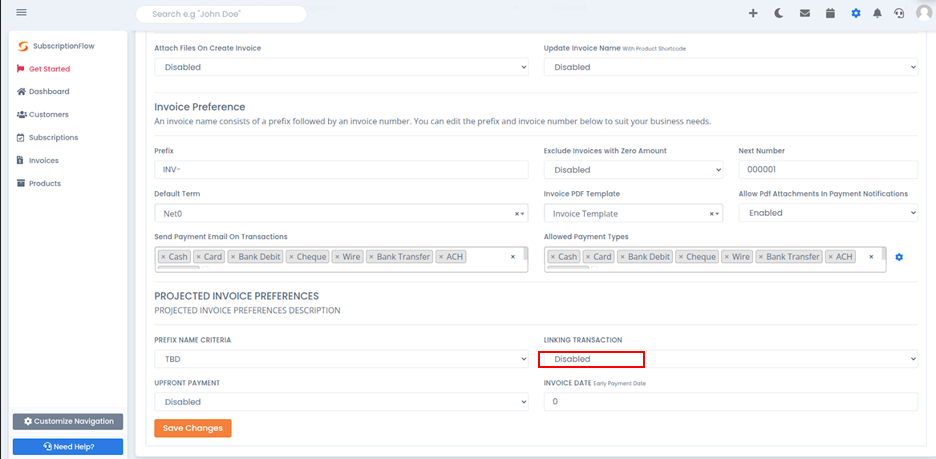Click the Customize Navigation button

68,421
